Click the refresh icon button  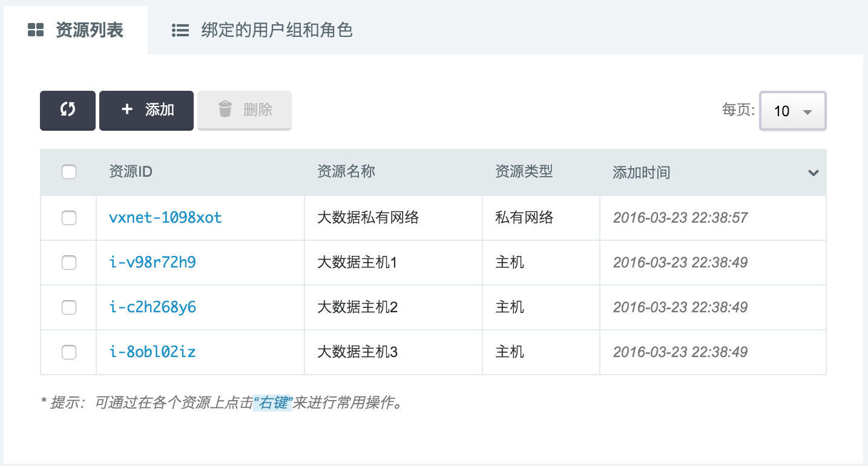(x=68, y=110)
